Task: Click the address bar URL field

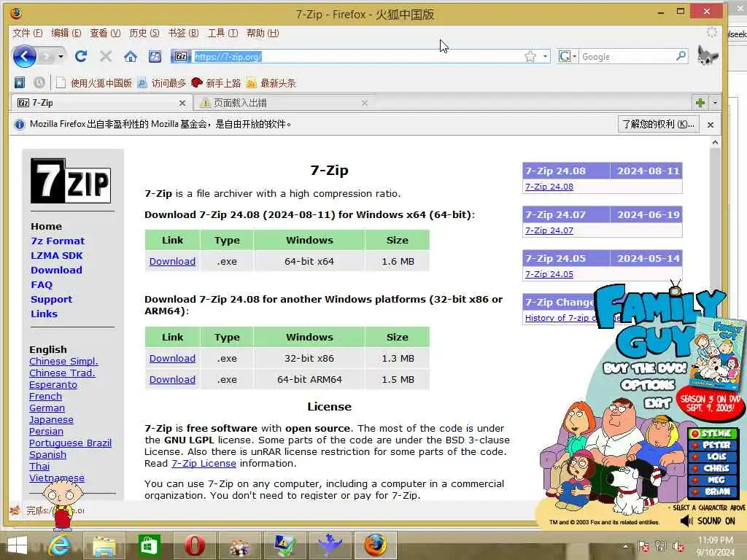Action: (x=357, y=57)
